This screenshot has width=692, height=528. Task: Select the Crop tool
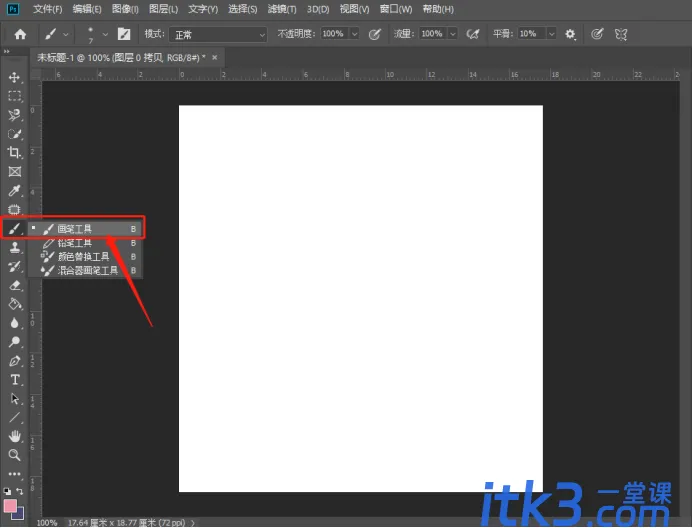pos(14,153)
